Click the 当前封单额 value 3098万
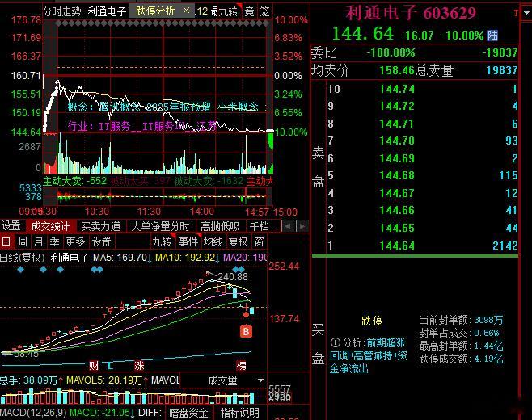The height and width of the screenshot is (420, 532). (488, 320)
